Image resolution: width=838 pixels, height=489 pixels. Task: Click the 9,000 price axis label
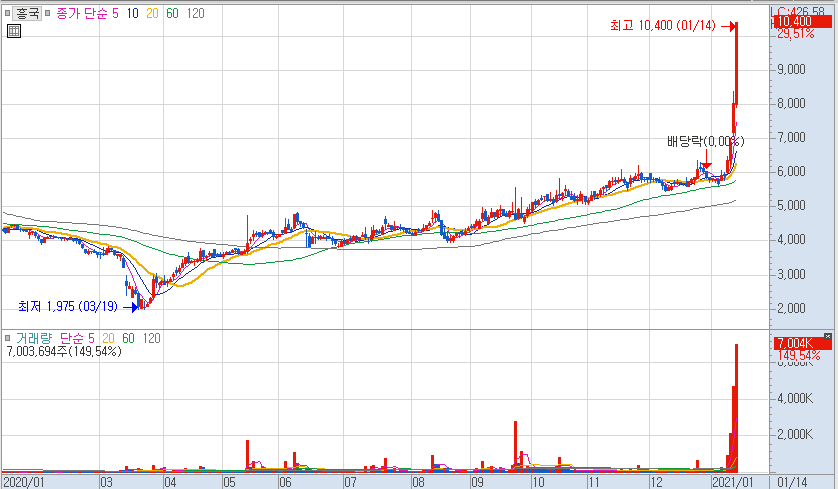pos(791,69)
